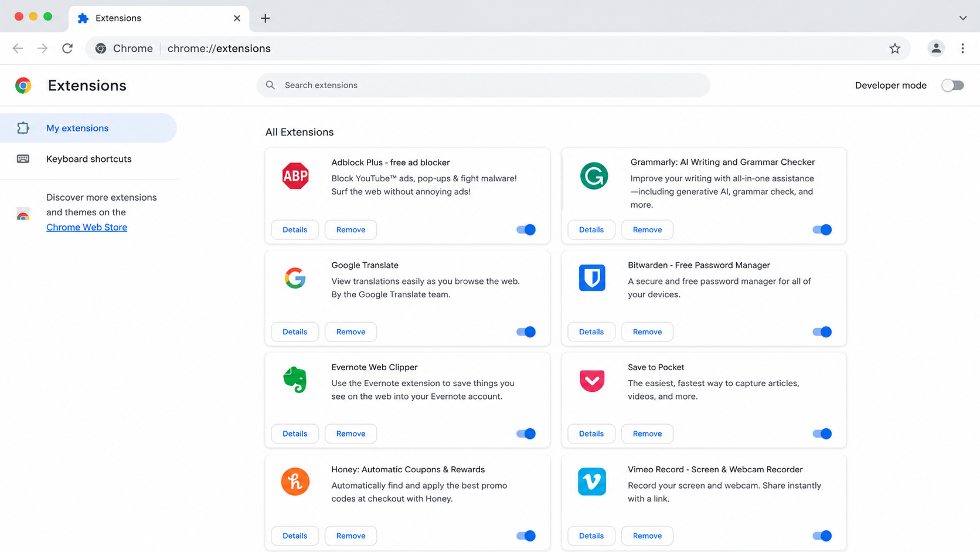Click the Google Translate G logo
This screenshot has height=552, width=980.
coord(295,278)
